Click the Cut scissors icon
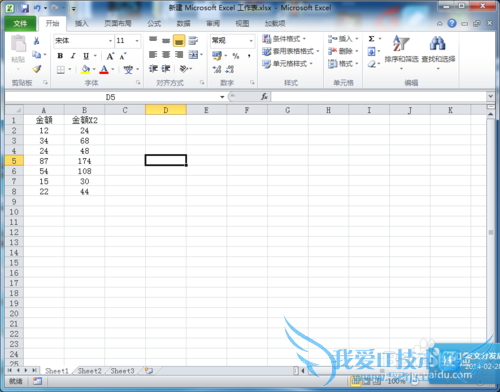 36,41
